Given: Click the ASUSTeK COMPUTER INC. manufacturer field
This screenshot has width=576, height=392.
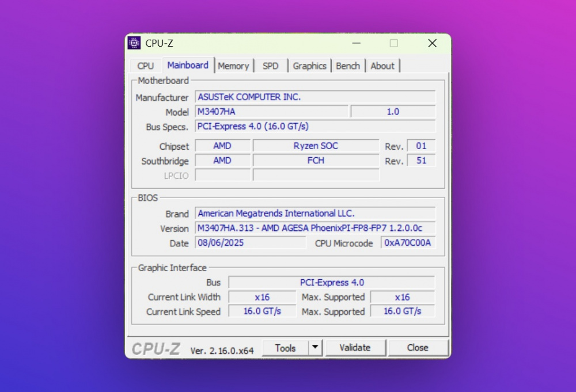Looking at the screenshot, I should click(x=315, y=97).
